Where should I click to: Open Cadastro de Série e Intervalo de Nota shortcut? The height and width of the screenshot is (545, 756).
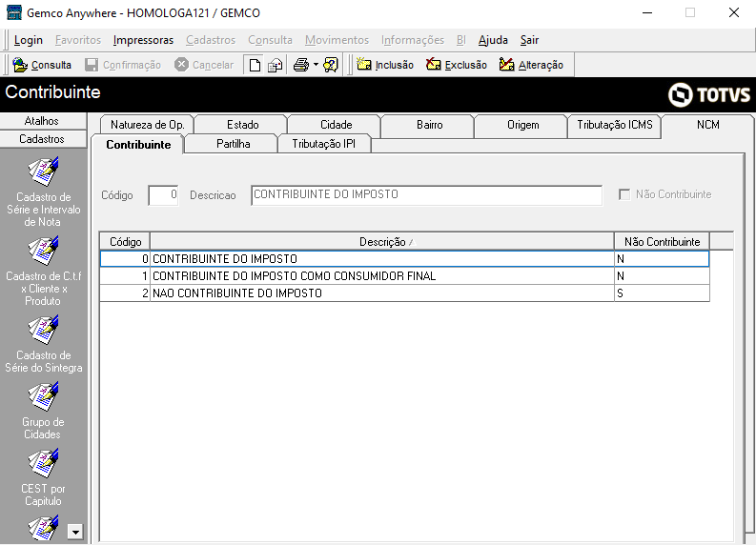[x=44, y=192]
